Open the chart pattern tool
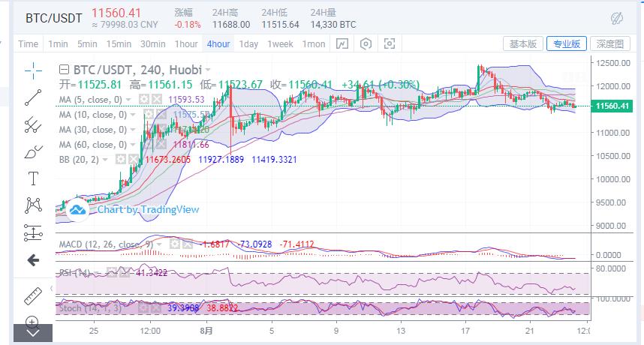The height and width of the screenshot is (345, 644). [x=33, y=205]
